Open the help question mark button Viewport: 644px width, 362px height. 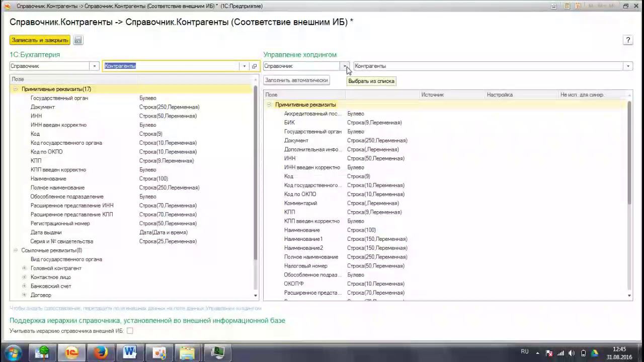pos(628,40)
